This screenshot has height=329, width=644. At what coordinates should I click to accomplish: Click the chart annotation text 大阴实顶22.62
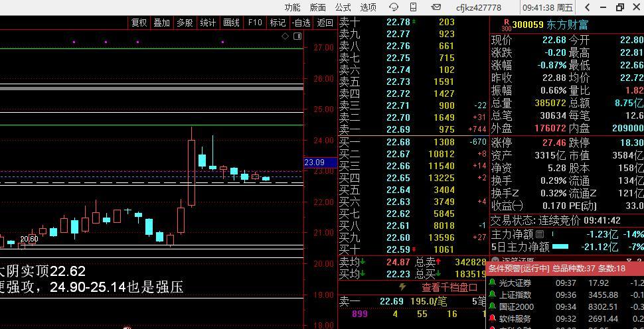tap(42, 271)
